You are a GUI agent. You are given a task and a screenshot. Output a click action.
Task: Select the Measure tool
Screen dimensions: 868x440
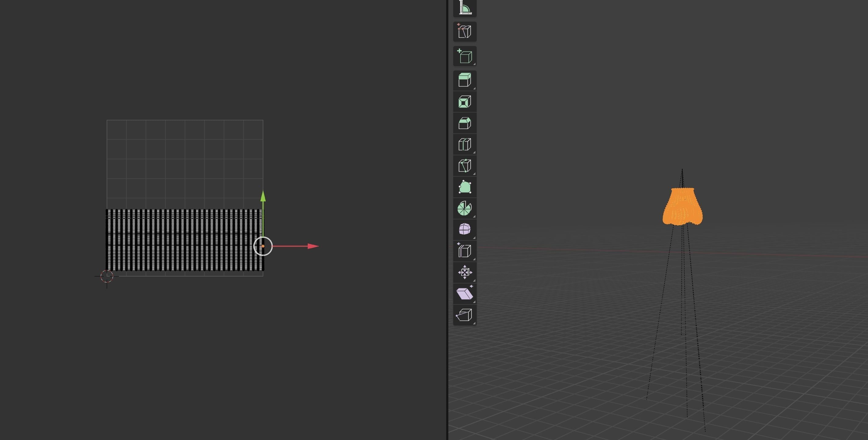[x=465, y=8]
